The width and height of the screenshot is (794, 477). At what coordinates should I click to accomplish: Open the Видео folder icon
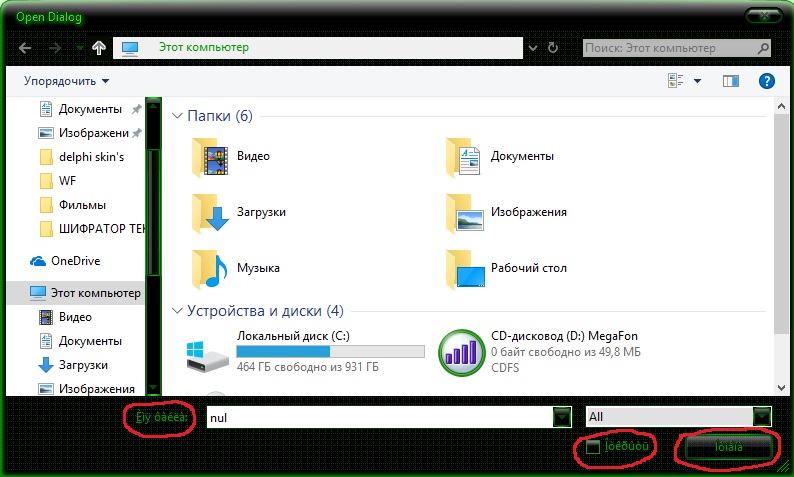coord(210,156)
